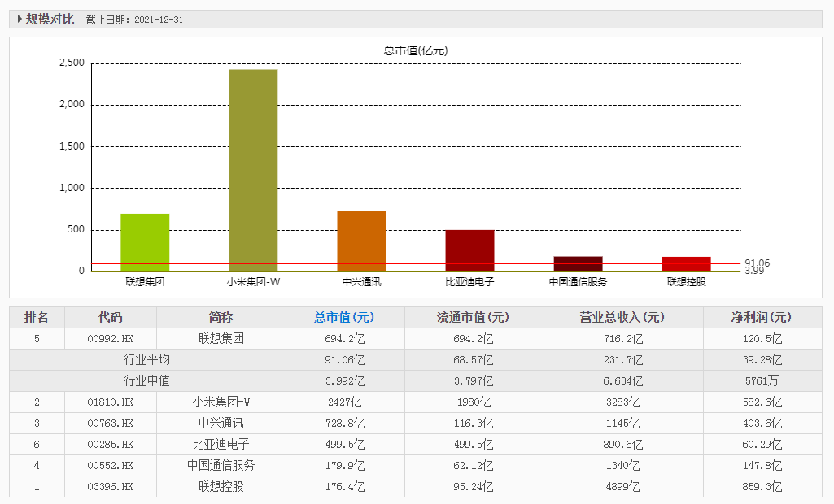
Task: Click 联想控股 revenue value 4899亿
Action: [x=622, y=486]
